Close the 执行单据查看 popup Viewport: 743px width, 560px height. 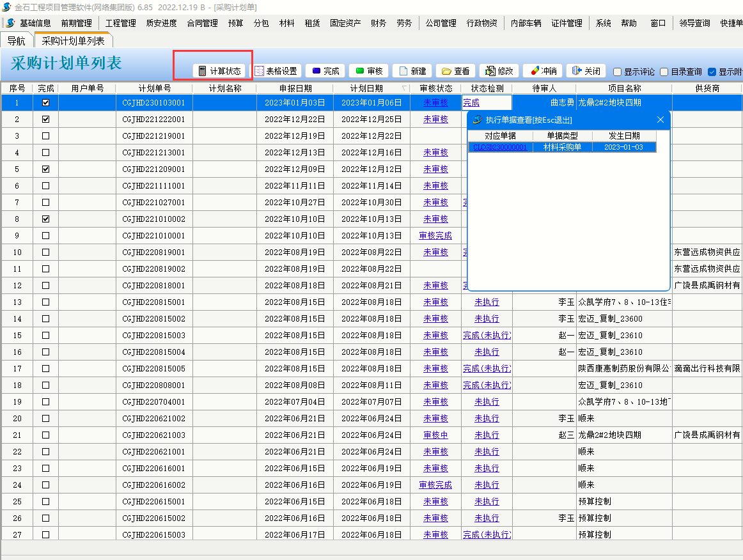[x=661, y=120]
